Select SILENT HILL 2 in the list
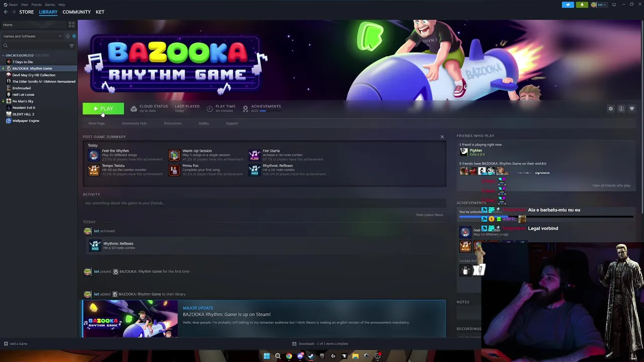Screen dimensions: 644x362 coord(23,114)
